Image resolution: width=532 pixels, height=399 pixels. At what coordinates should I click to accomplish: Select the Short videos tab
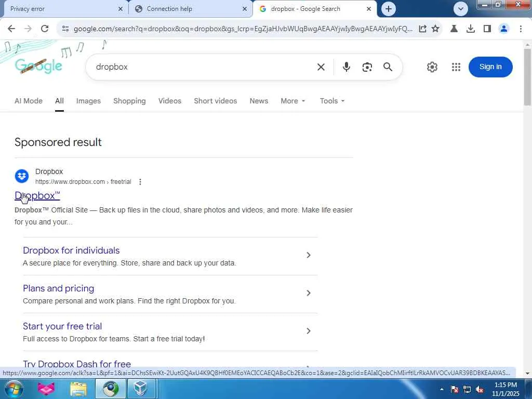(216, 101)
